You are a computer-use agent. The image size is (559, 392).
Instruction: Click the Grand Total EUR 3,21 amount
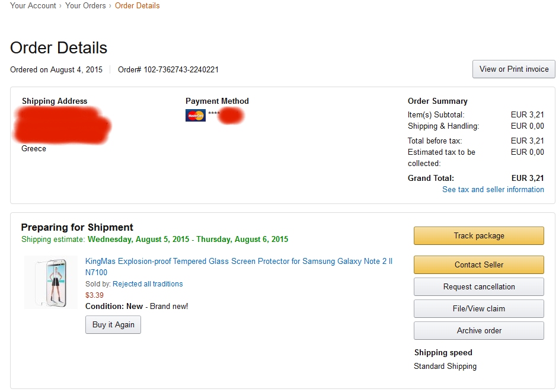(528, 178)
